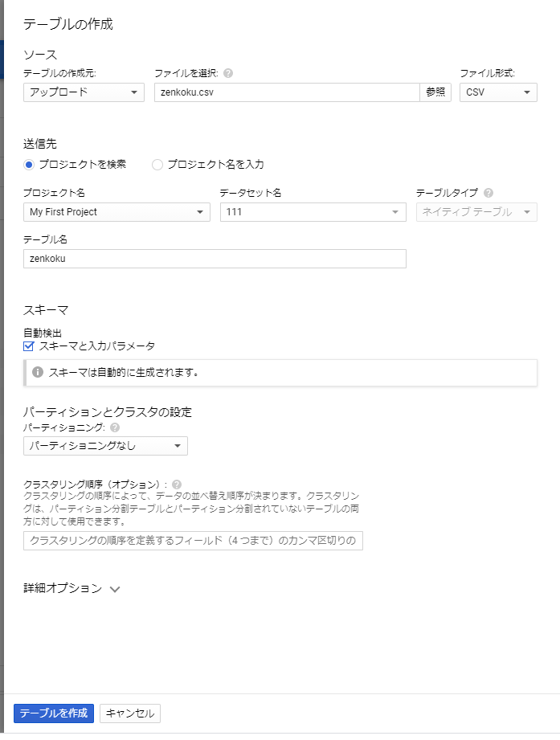
Task: Toggle スキーマと入力パラメータ auto-detect checkbox
Action: pos(29,346)
